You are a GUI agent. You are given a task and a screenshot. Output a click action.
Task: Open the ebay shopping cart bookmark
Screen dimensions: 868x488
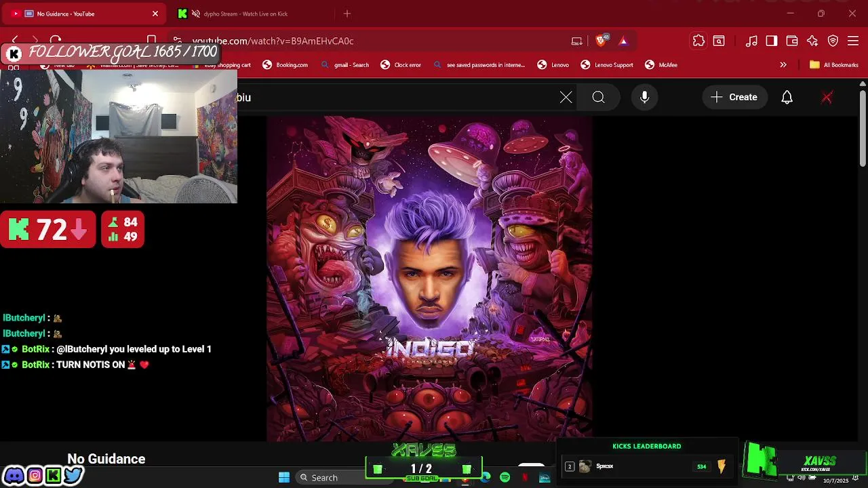(222, 65)
